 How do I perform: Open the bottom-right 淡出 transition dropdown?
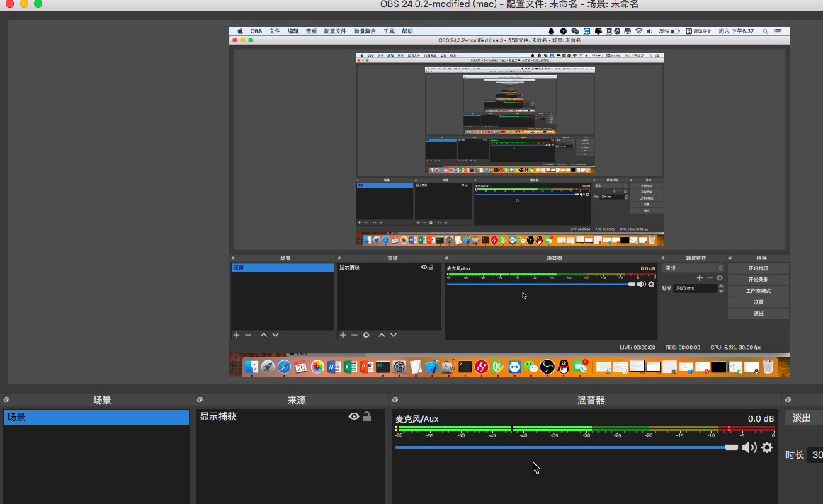coord(804,418)
